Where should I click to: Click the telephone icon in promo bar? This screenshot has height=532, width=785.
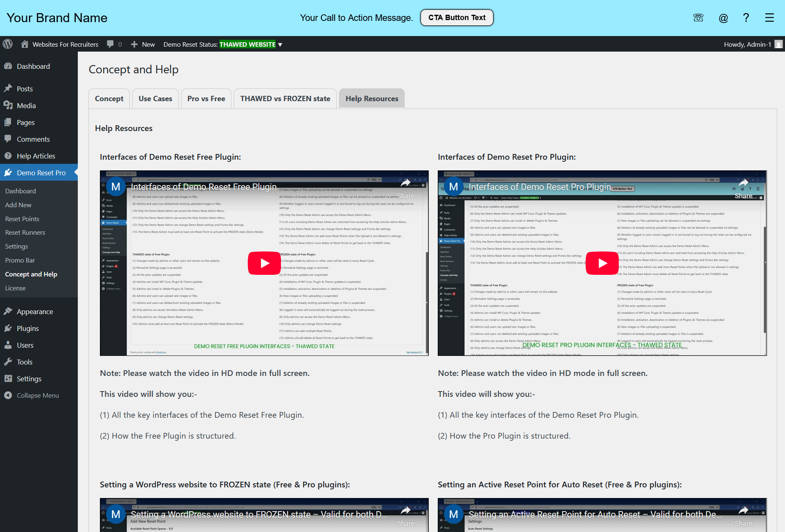point(698,18)
